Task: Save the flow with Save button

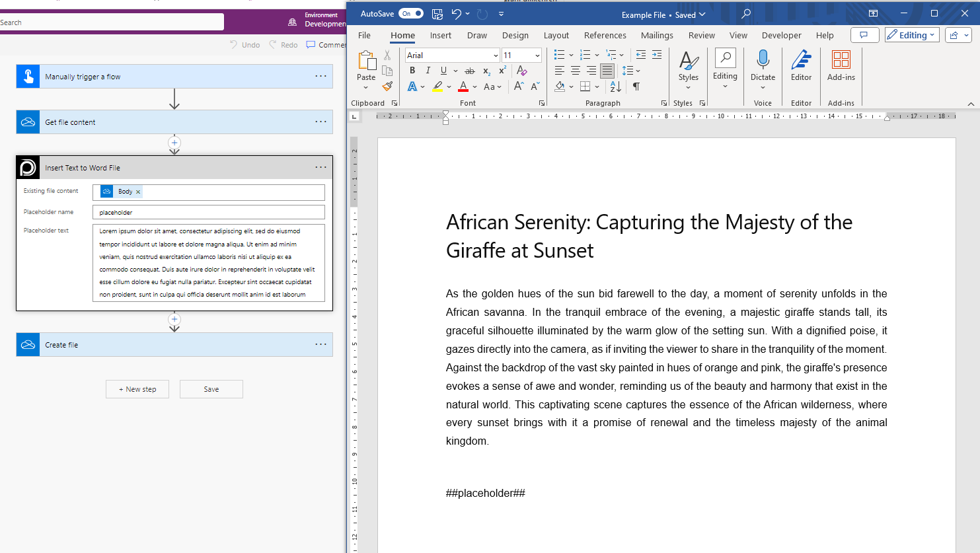Action: pyautogui.click(x=211, y=389)
